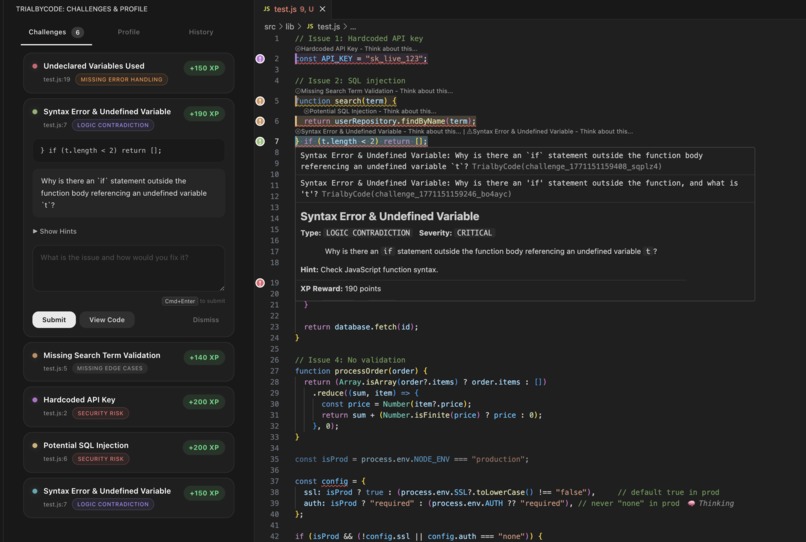The width and height of the screenshot is (806, 542).
Task: Click LOGIC CONTRADICTION tag on the +190 XP card
Action: point(113,125)
